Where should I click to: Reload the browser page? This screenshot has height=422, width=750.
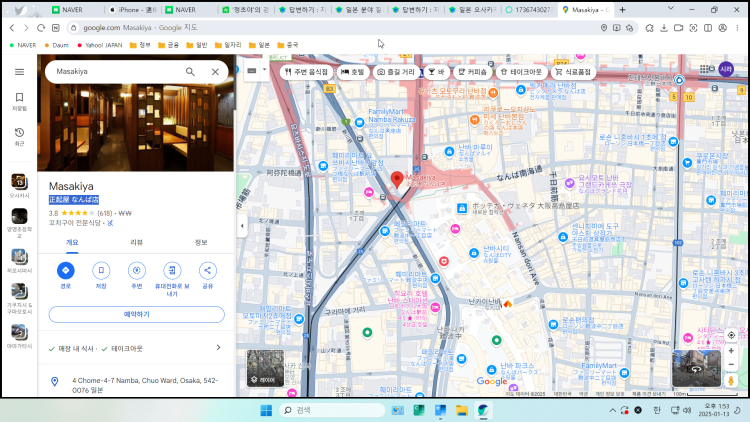click(41, 28)
